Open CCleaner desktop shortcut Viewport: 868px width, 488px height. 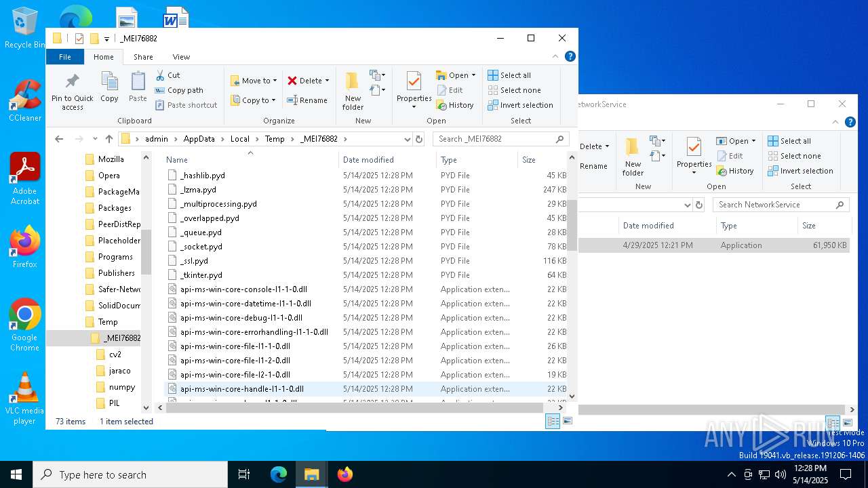click(x=24, y=100)
